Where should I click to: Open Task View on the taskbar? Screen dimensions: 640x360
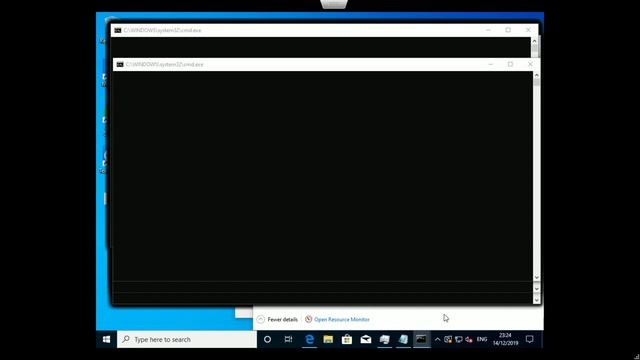(288, 339)
